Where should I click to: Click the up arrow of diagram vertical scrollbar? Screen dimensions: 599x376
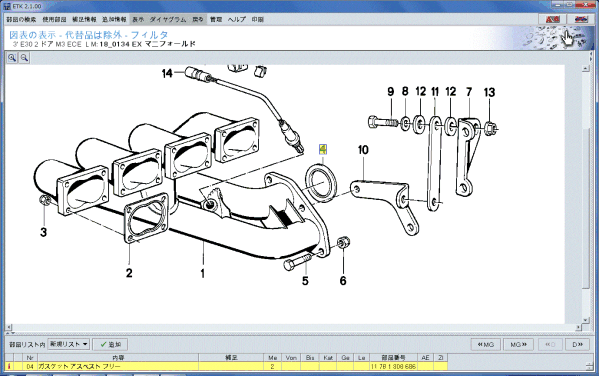pyautogui.click(x=586, y=68)
